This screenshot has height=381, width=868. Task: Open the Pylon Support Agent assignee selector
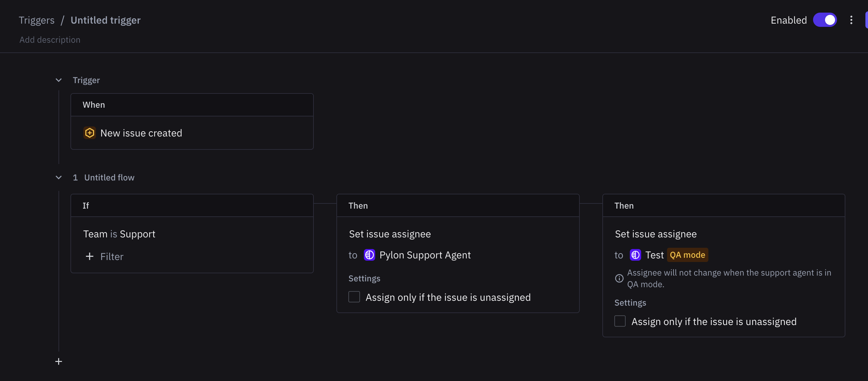point(417,255)
